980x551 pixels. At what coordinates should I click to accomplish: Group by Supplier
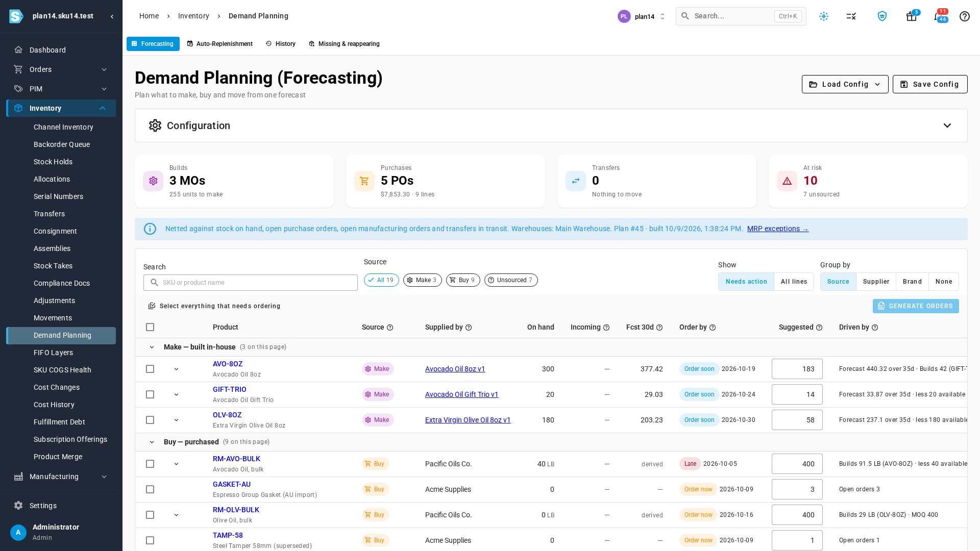[x=876, y=282]
